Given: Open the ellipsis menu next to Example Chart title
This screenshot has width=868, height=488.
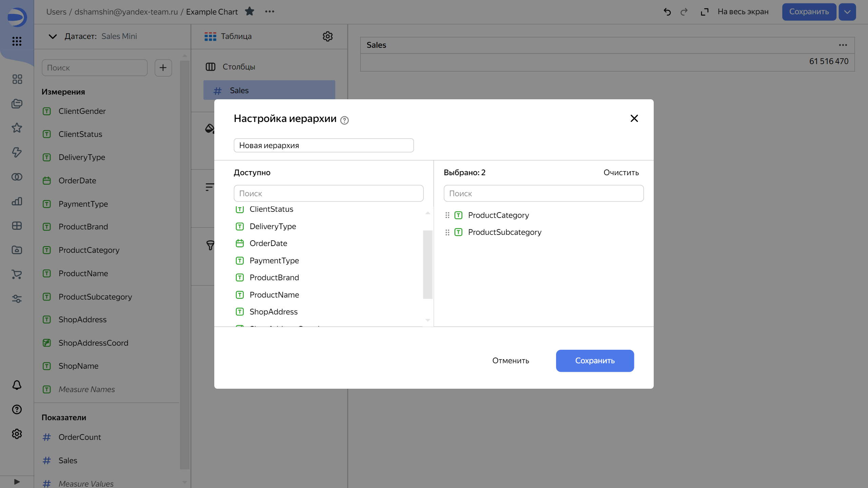Looking at the screenshot, I should (270, 11).
